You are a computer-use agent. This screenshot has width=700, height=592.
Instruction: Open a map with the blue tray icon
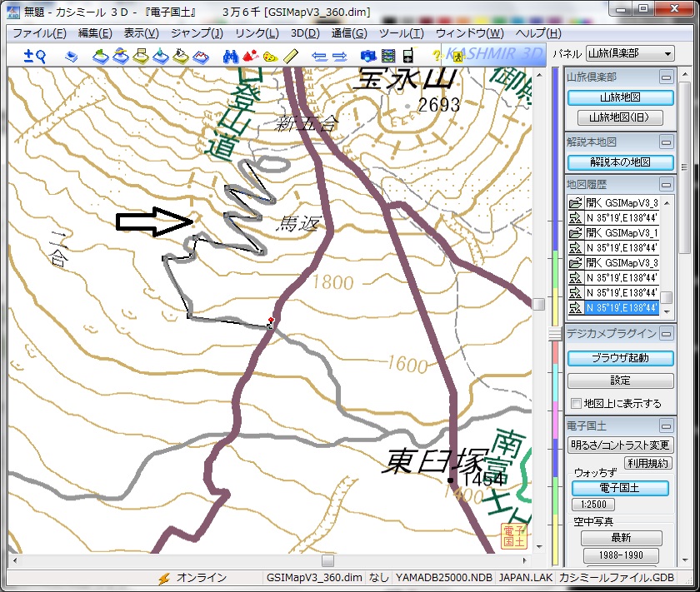[72, 57]
